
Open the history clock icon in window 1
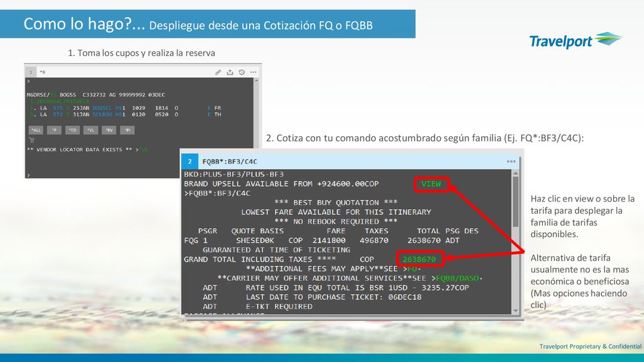coord(241,72)
